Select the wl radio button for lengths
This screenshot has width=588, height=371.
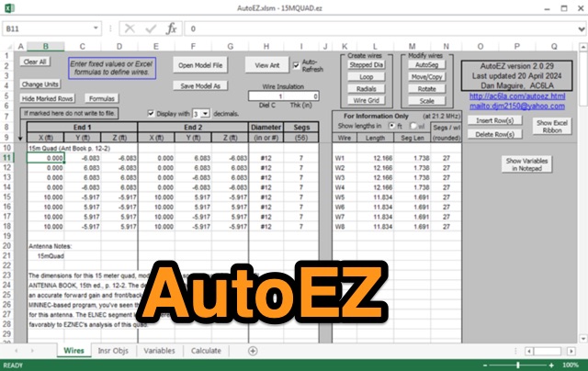click(x=413, y=126)
